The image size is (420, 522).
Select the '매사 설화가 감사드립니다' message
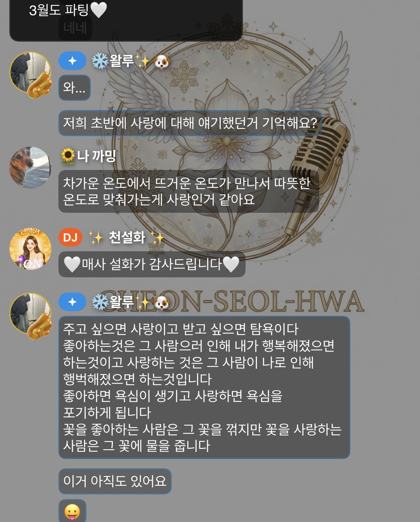tap(152, 265)
